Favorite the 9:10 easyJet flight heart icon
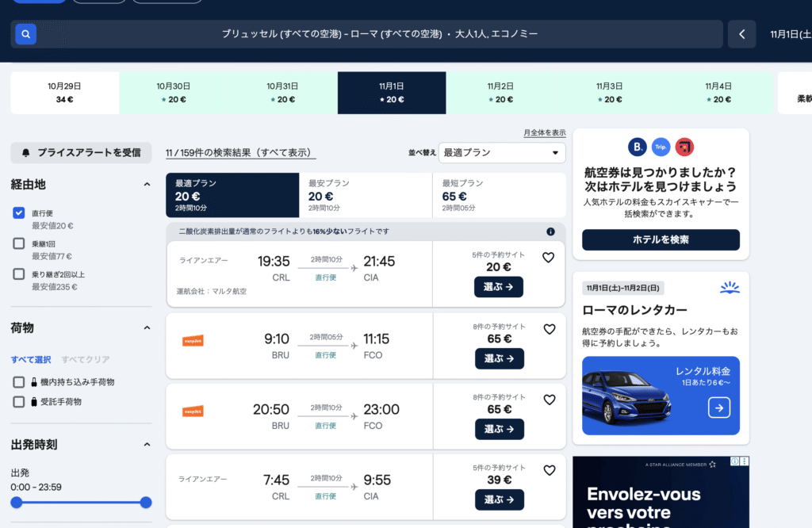This screenshot has width=812, height=528. click(549, 329)
